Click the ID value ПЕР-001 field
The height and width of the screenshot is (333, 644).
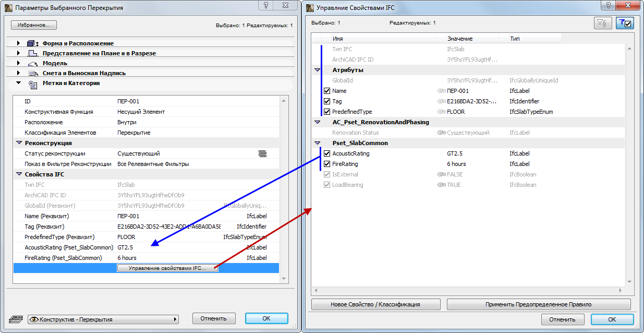click(x=128, y=101)
